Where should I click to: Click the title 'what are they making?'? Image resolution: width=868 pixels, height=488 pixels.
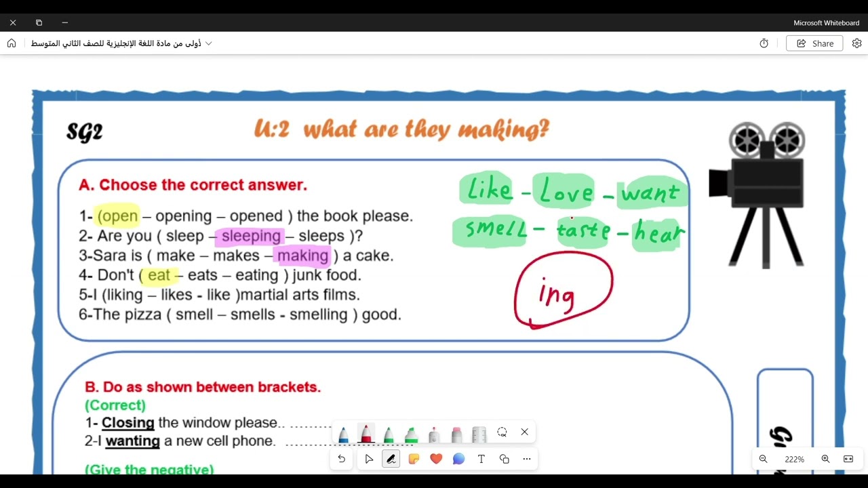(x=426, y=128)
